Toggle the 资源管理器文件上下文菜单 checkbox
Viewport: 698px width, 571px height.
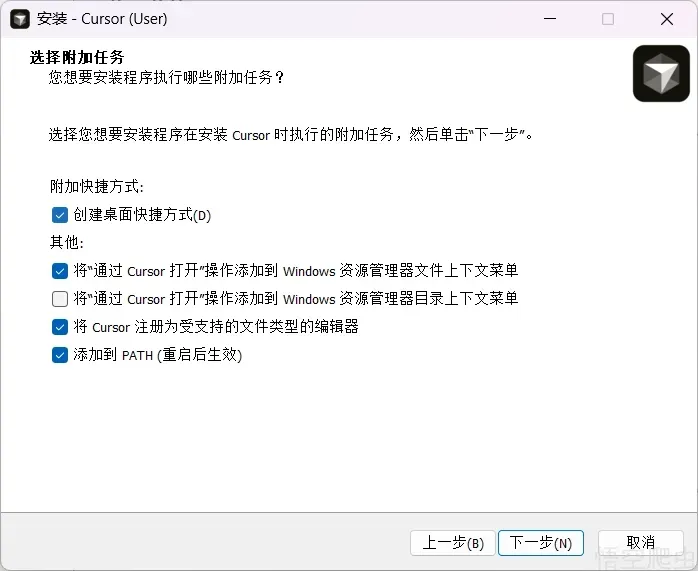(60, 271)
